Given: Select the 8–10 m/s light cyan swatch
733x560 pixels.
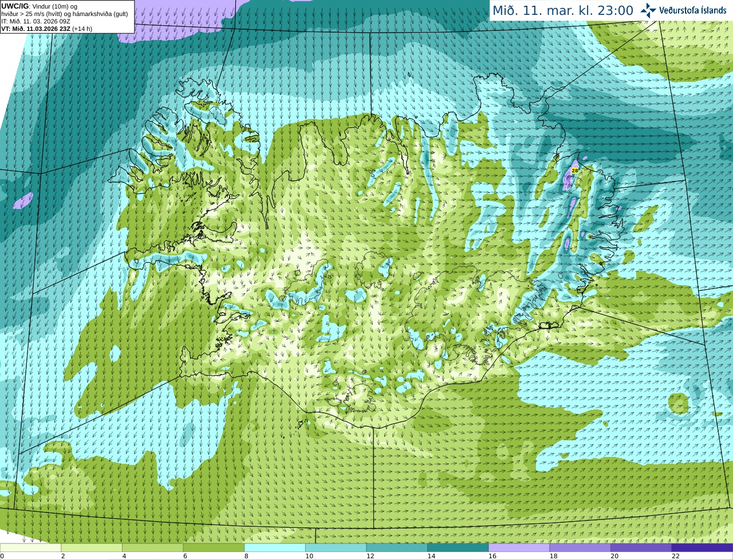Looking at the screenshot, I should point(275,547).
